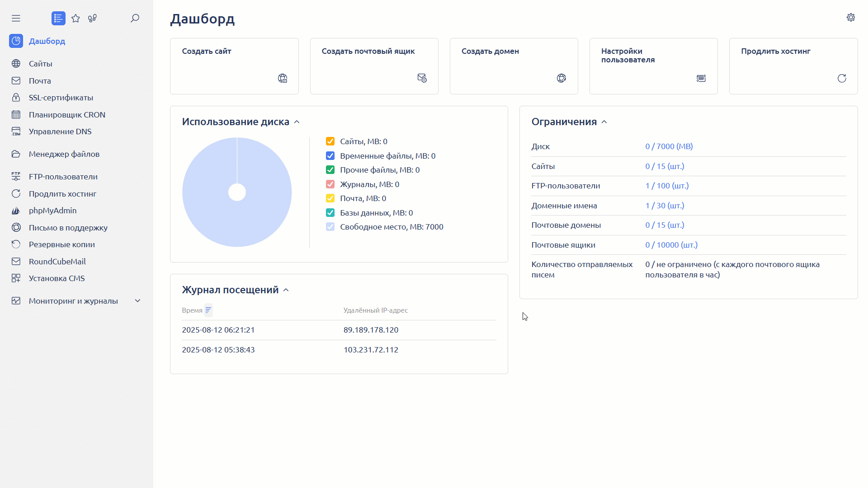The image size is (868, 488).
Task: Collapse the Использование диска panel
Action: point(297,122)
